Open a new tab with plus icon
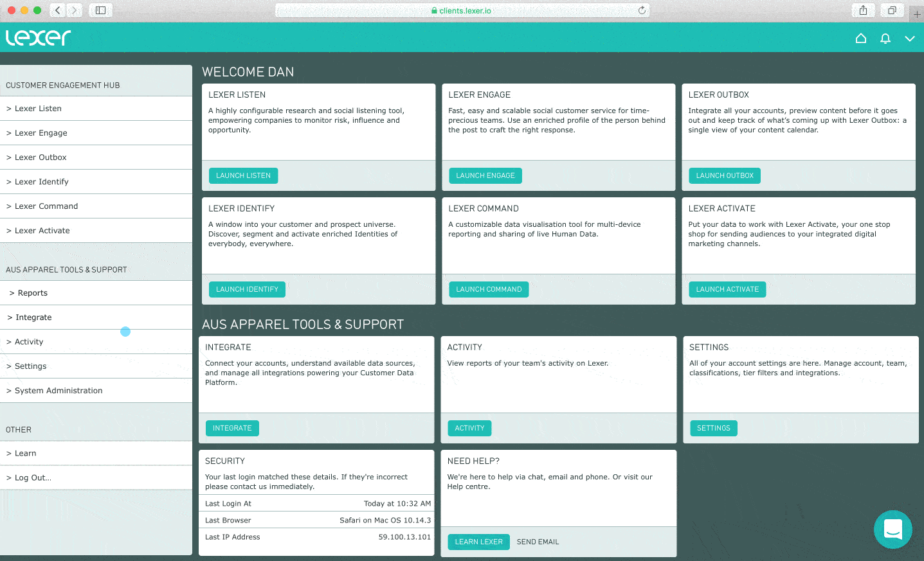Image resolution: width=924 pixels, height=561 pixels. tap(917, 13)
